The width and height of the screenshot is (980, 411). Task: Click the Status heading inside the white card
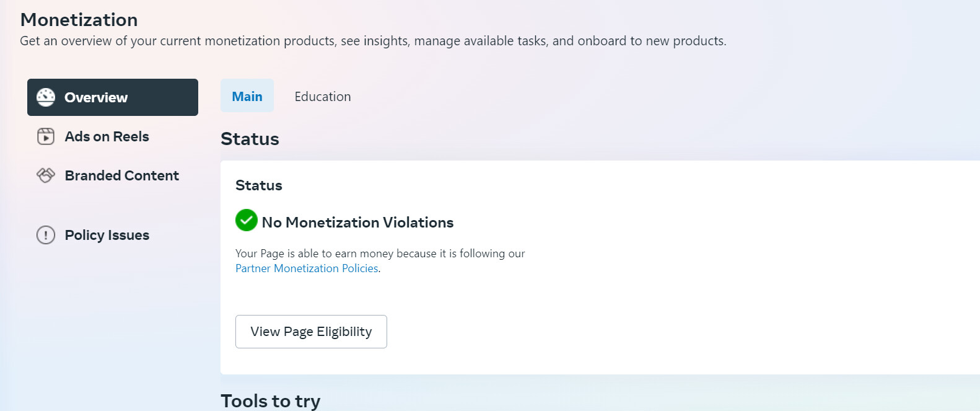coord(258,185)
